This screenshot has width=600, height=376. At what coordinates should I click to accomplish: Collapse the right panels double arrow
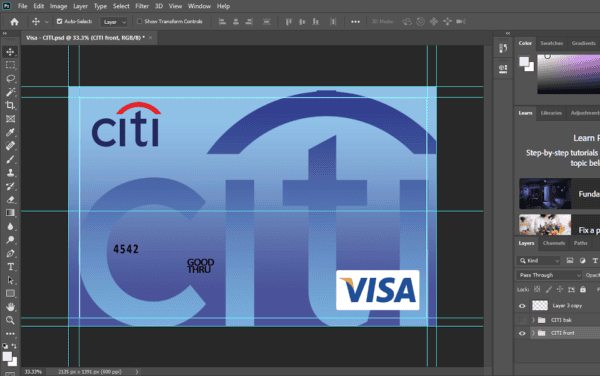tap(508, 33)
